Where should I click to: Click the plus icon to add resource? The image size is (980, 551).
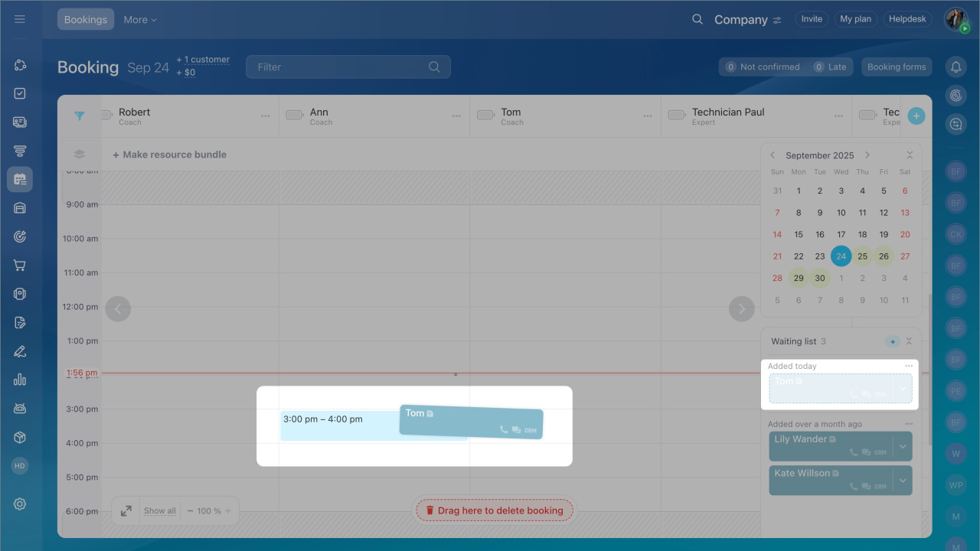click(916, 116)
